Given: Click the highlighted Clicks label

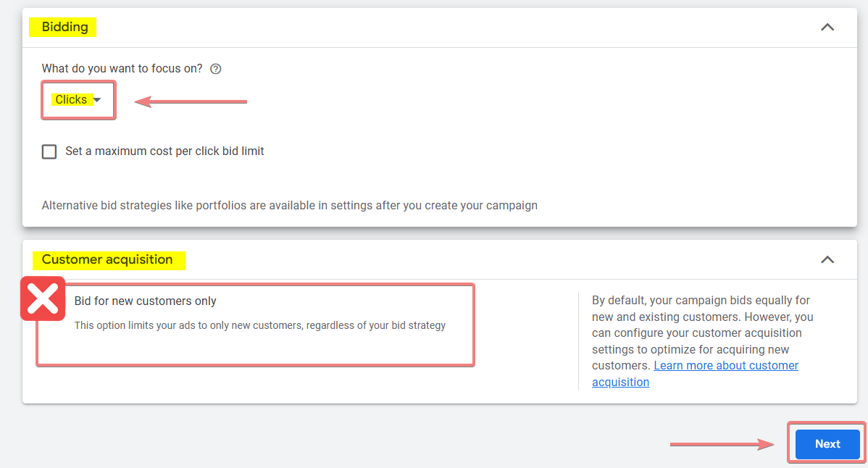Looking at the screenshot, I should click(x=72, y=99).
